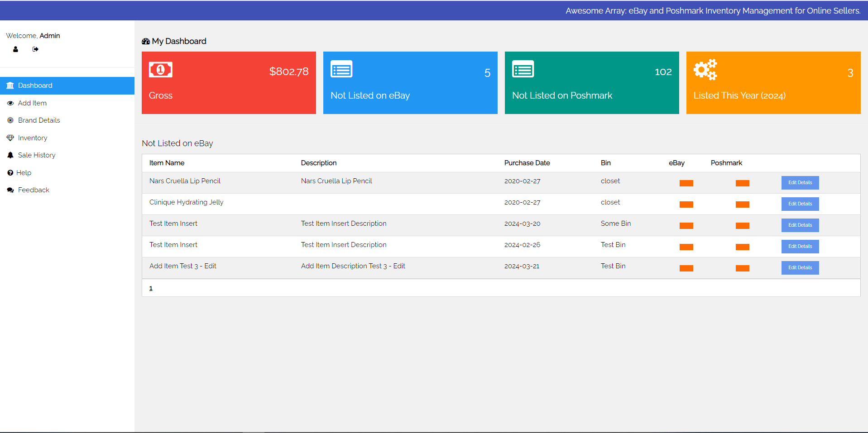Click eBay orange status swatch for Nars Cruella row

coord(686,183)
